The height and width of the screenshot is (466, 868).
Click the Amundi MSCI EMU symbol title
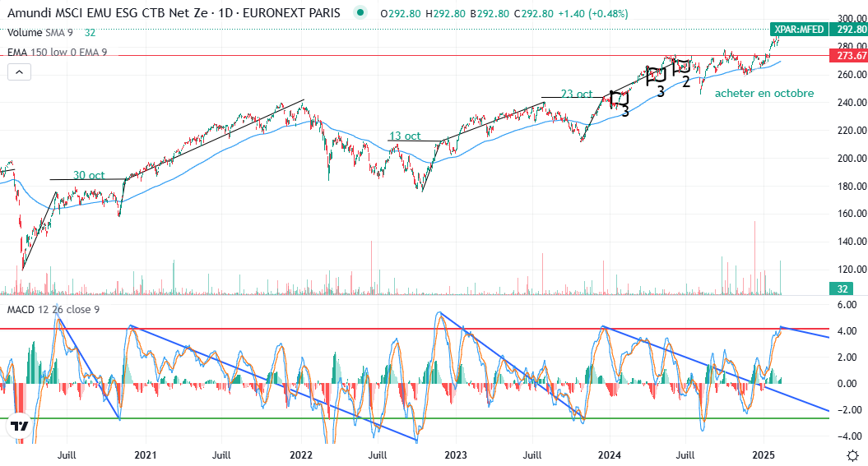coord(106,12)
